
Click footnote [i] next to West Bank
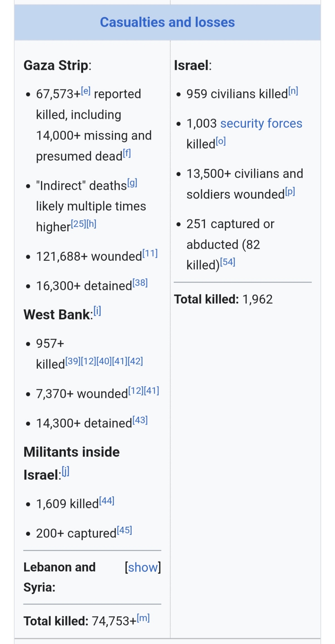pyautogui.click(x=97, y=311)
